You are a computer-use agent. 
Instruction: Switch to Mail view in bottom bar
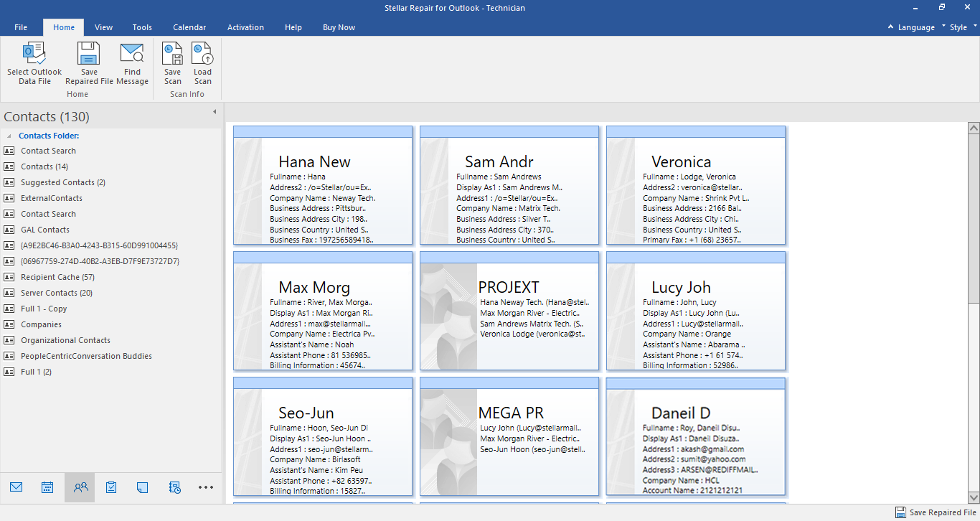tap(17, 487)
